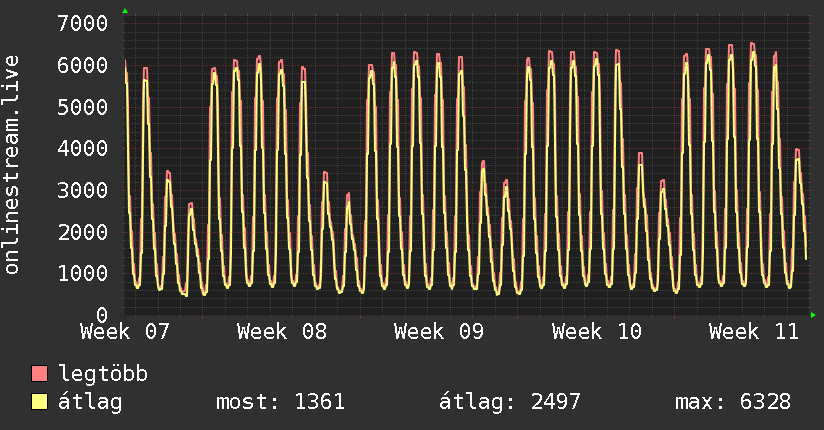Click the Week 09 x-axis label

pos(439,331)
